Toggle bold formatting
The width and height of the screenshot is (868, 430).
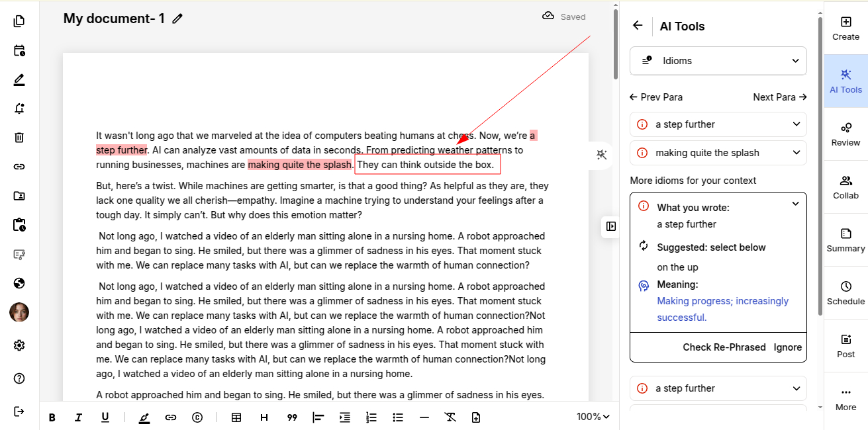click(52, 417)
